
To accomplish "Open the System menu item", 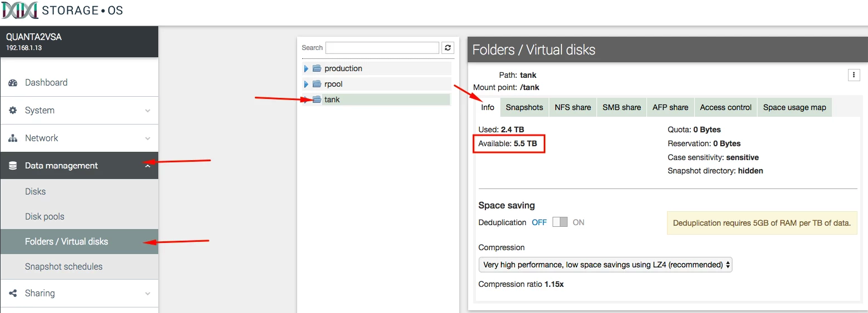I will coord(79,110).
